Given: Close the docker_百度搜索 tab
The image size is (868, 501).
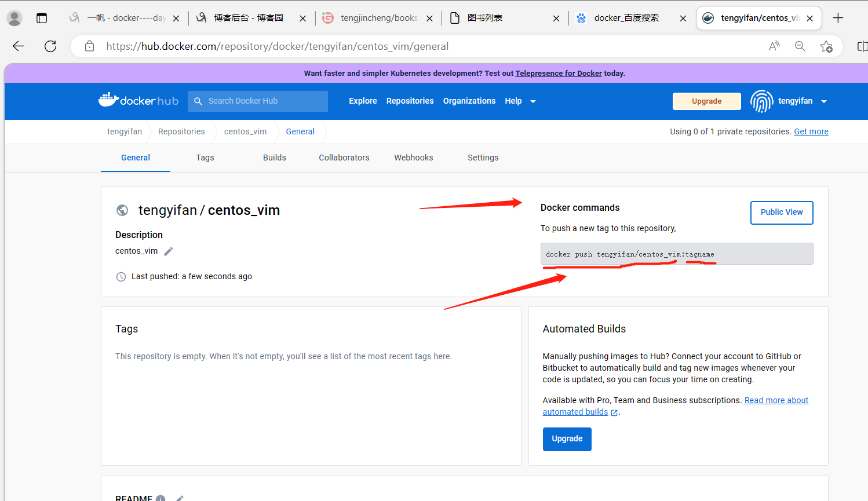Looking at the screenshot, I should pyautogui.click(x=683, y=19).
